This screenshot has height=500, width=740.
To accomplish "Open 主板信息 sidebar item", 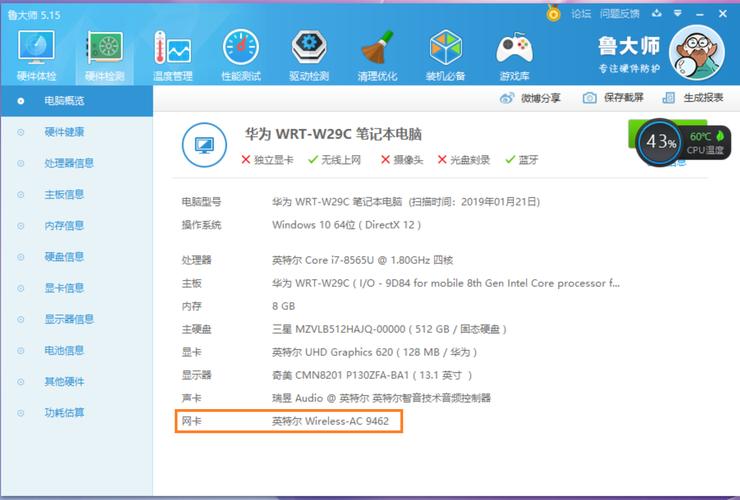I will (76, 194).
